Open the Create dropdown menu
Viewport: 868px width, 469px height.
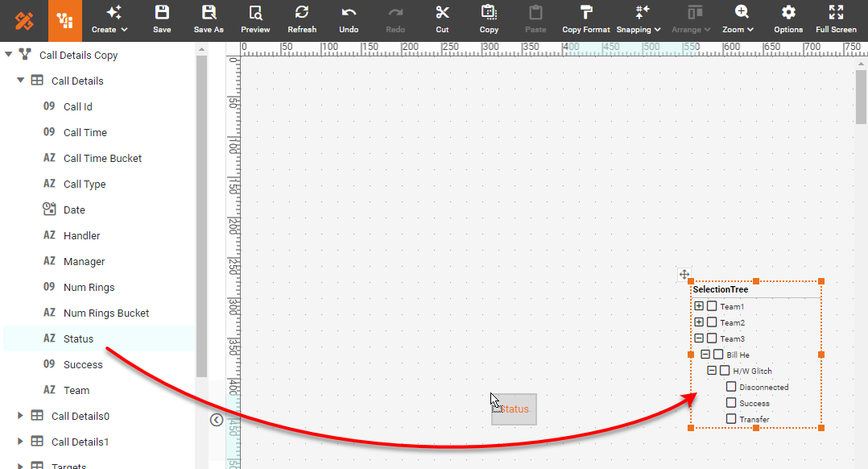pyautogui.click(x=109, y=19)
